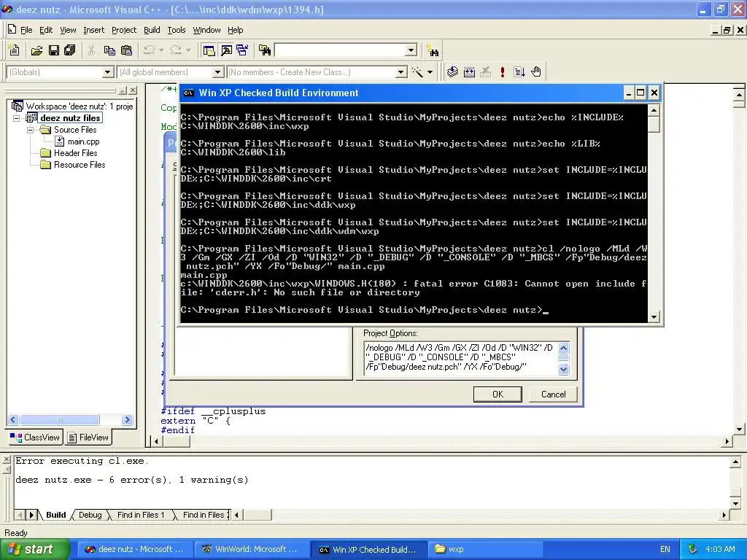Click the Open file toolbar icon

pos(36,50)
